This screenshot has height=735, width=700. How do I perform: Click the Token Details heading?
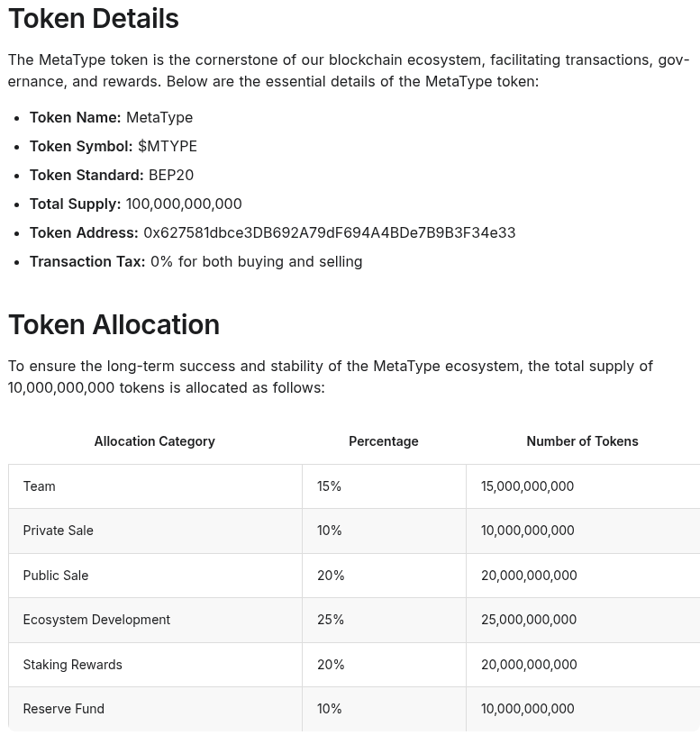pos(94,19)
